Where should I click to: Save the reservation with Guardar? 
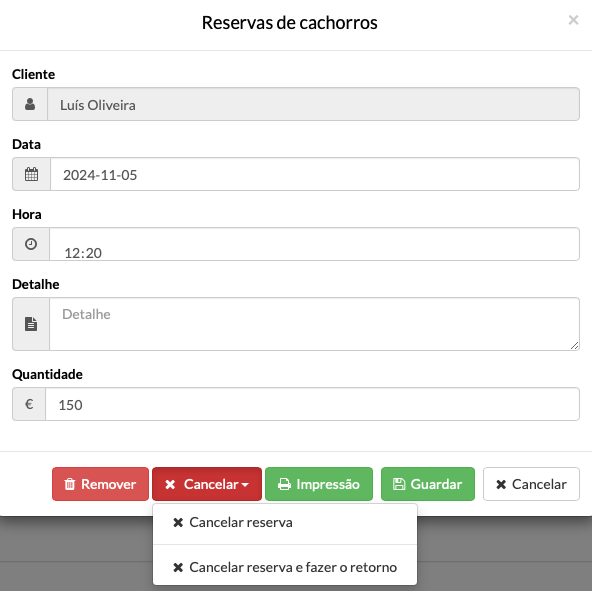pos(428,484)
